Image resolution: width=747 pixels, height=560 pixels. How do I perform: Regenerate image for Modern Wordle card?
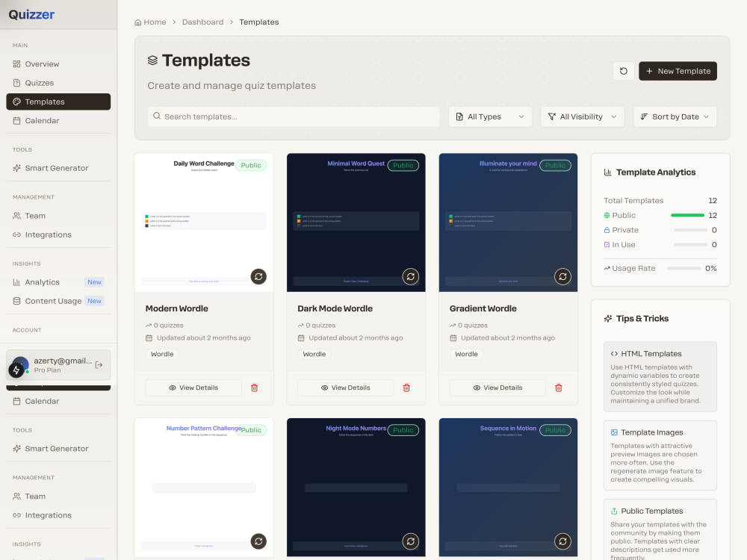[x=258, y=277]
